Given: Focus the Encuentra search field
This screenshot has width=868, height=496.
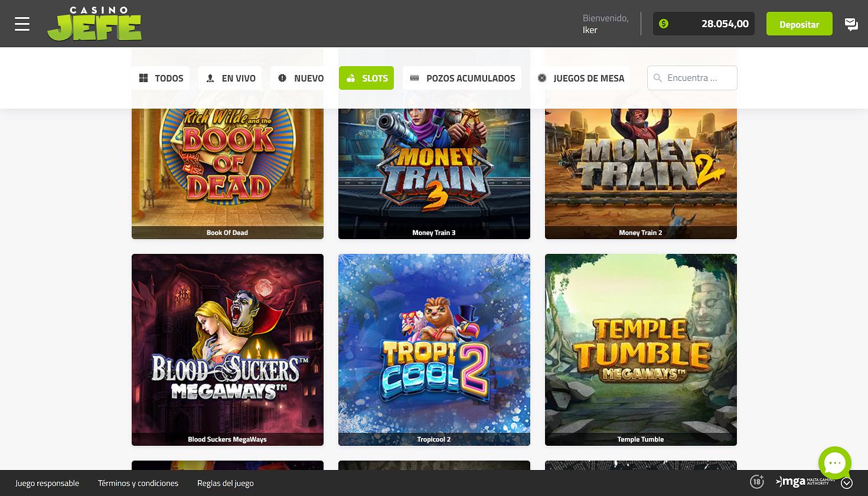Looking at the screenshot, I should coord(692,78).
